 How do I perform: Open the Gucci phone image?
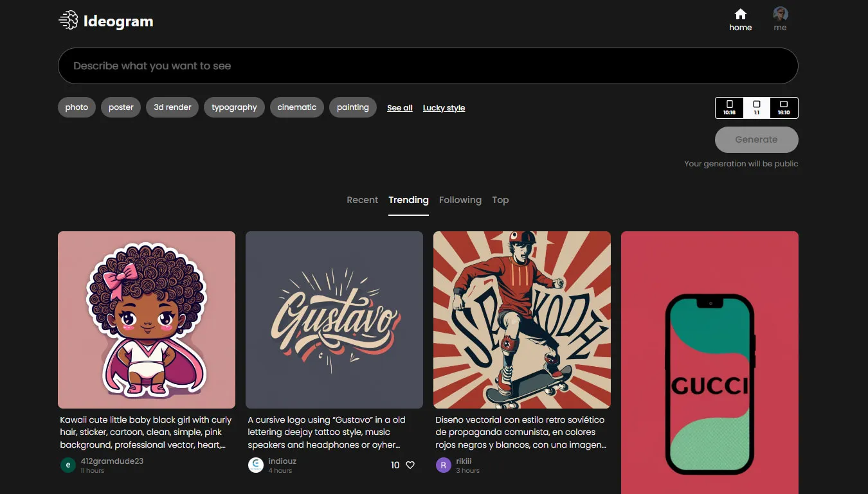[710, 363]
